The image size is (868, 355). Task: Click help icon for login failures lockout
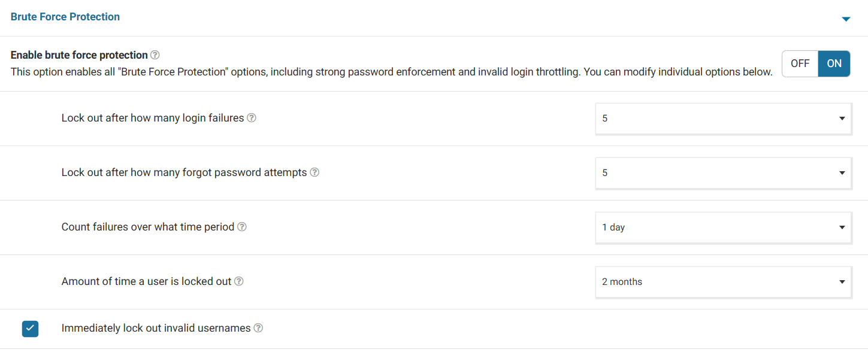pyautogui.click(x=252, y=118)
